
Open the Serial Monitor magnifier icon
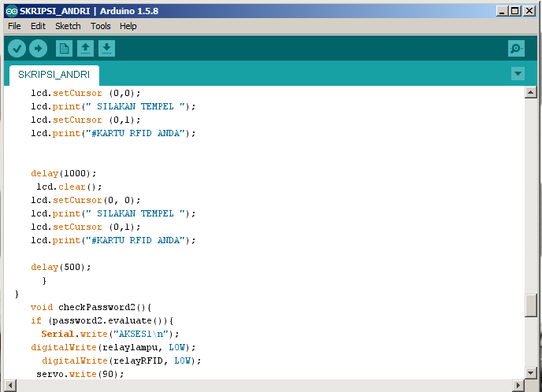click(517, 48)
